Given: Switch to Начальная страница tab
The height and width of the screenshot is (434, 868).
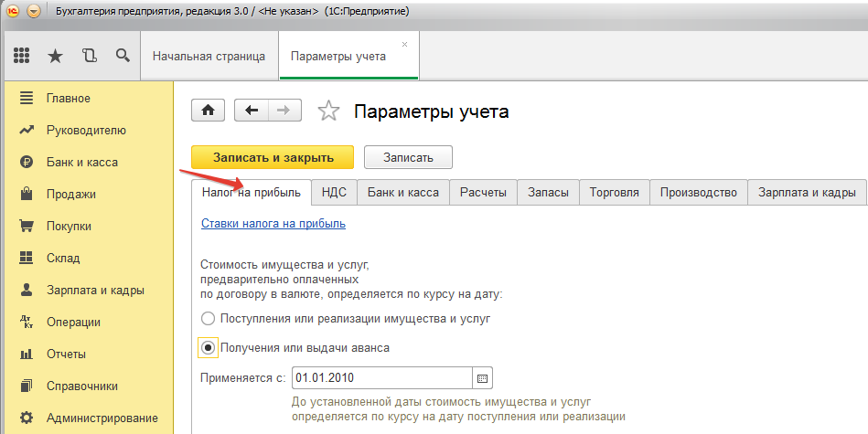Looking at the screenshot, I should click(x=209, y=57).
